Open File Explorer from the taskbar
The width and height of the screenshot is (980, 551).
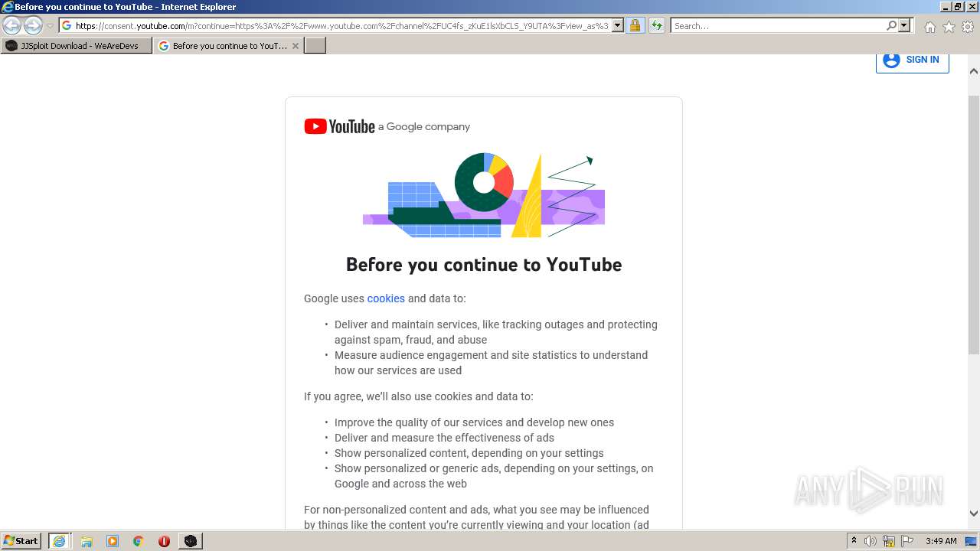click(x=87, y=541)
